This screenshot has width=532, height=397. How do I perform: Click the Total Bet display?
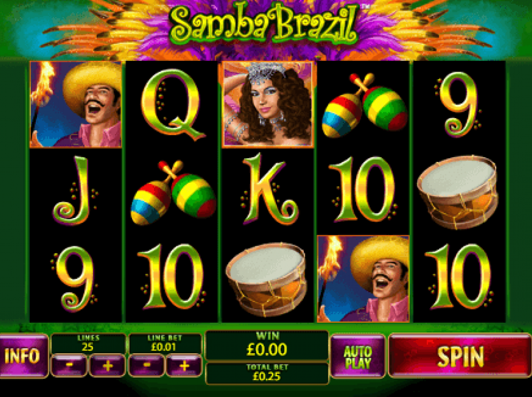point(267,373)
